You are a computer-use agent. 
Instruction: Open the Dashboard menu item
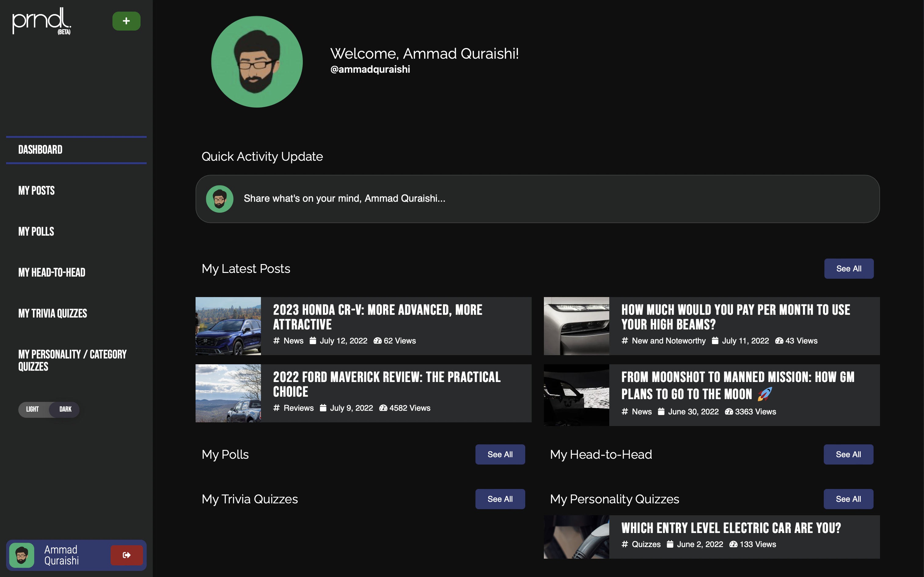pyautogui.click(x=40, y=149)
